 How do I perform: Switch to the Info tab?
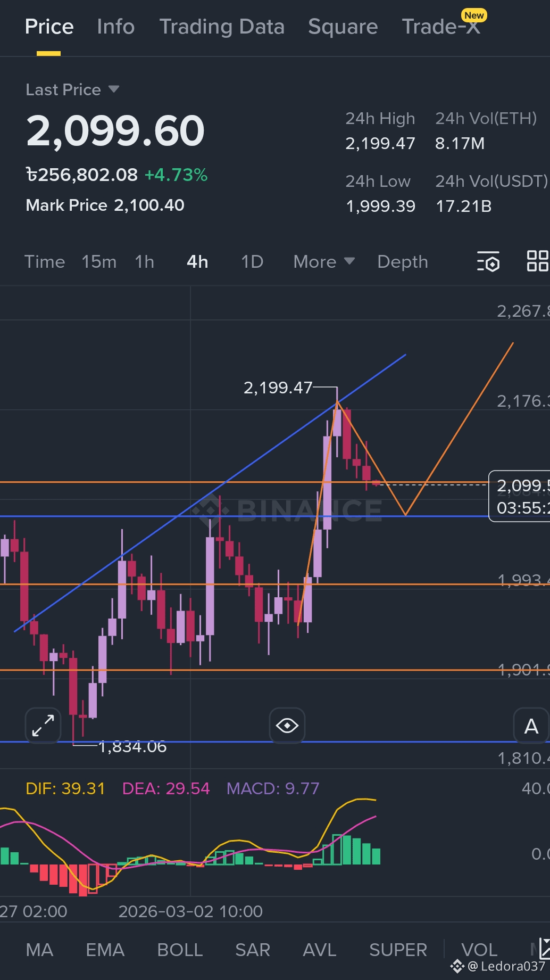(116, 27)
